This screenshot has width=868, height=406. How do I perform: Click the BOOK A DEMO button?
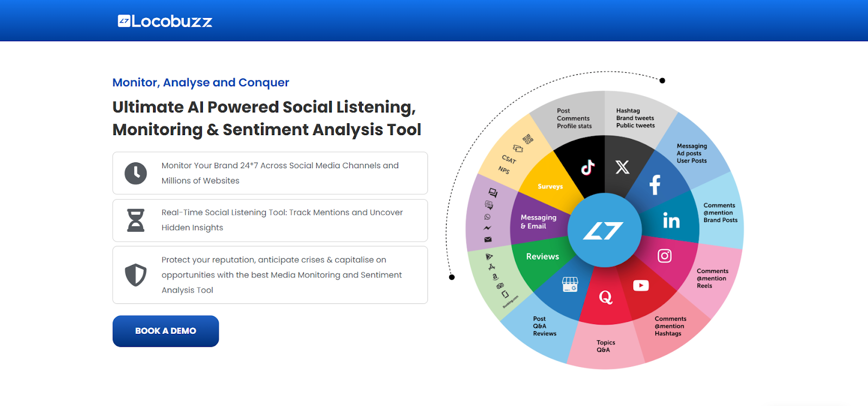pos(165,331)
